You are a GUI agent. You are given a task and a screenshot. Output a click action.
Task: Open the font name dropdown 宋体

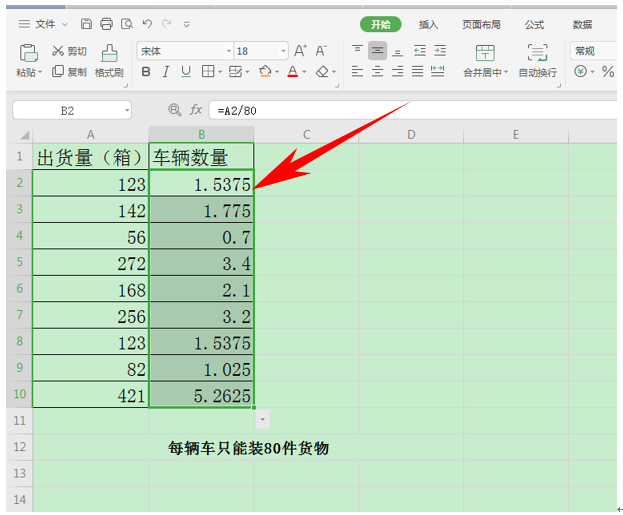(x=229, y=51)
